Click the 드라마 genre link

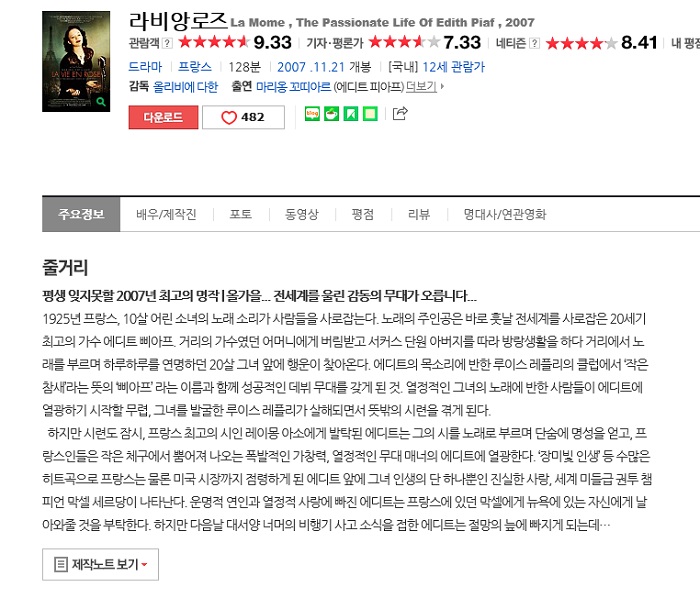[x=145, y=67]
